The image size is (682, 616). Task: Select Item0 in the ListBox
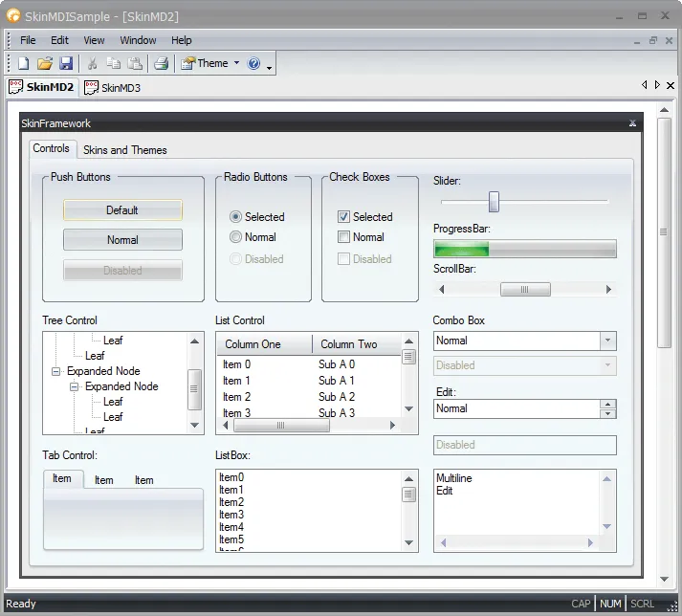pos(231,477)
